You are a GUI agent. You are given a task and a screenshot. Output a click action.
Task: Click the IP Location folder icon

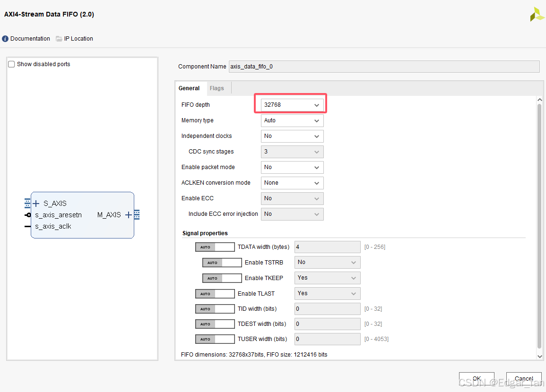58,39
